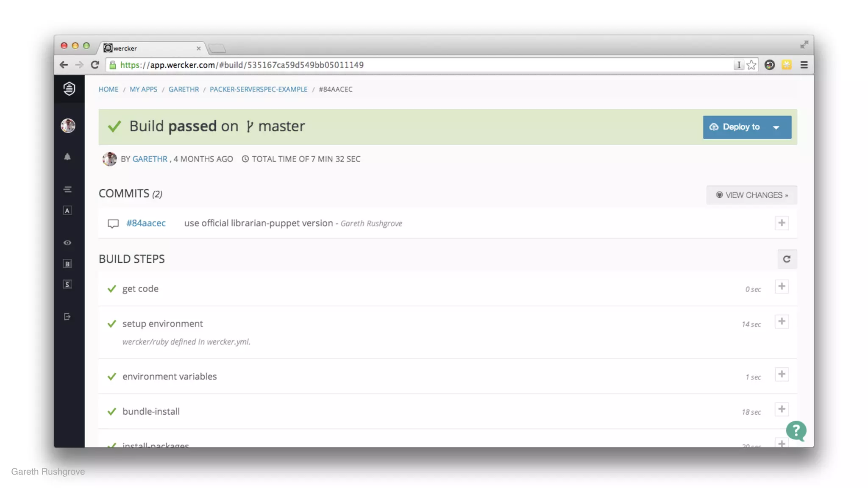
Task: Click the sidebar logout arrow icon
Action: 67,317
